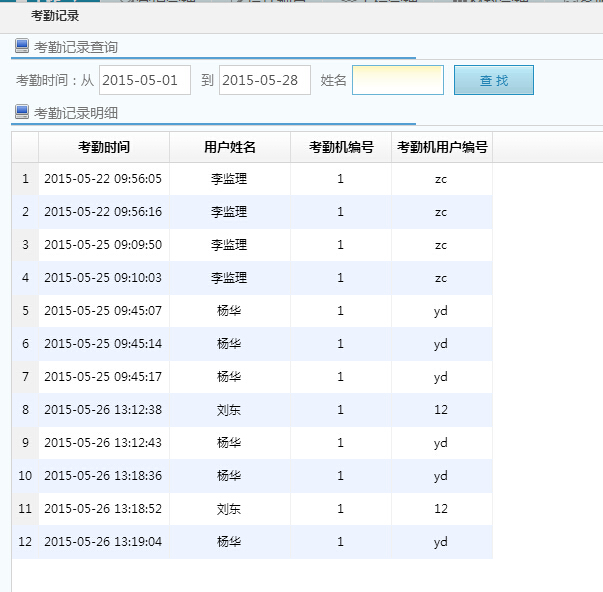The width and height of the screenshot is (603, 592).
Task: Click user ID 12 in row 11
Action: (441, 509)
